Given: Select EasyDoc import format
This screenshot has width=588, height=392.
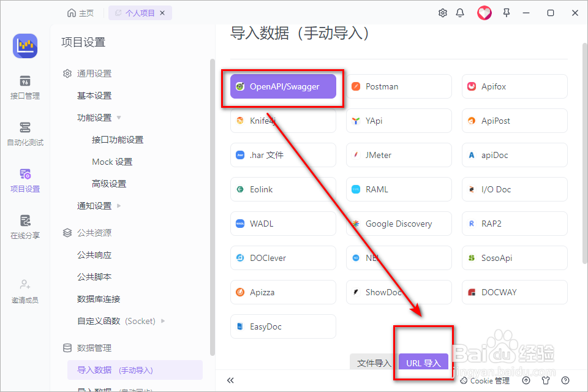Looking at the screenshot, I should point(283,326).
